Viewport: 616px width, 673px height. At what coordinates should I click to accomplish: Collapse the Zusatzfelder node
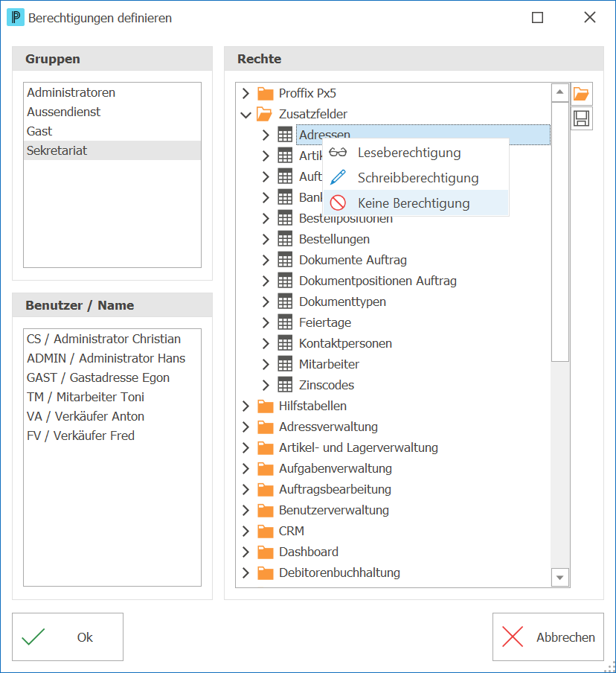tap(246, 115)
